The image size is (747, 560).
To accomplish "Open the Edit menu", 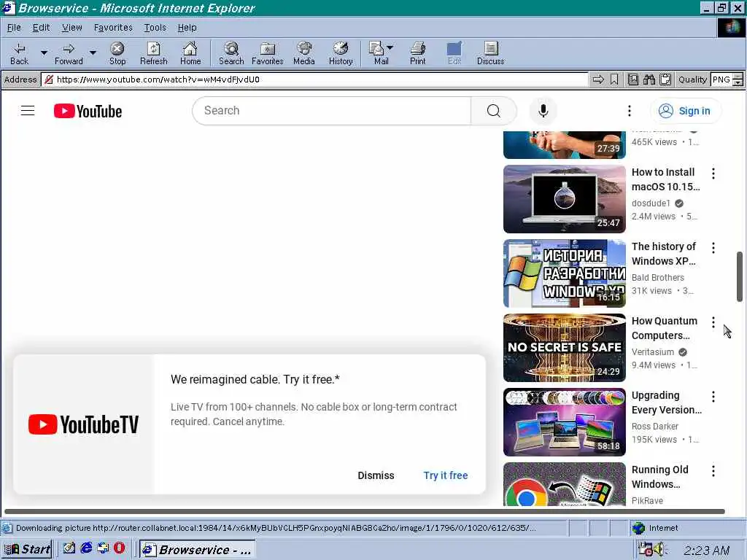I will [41, 28].
